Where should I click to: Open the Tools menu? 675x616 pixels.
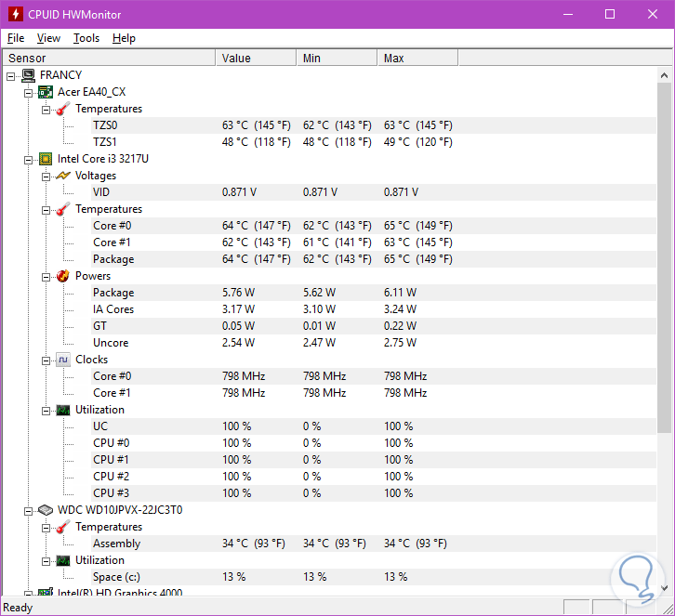[x=86, y=38]
